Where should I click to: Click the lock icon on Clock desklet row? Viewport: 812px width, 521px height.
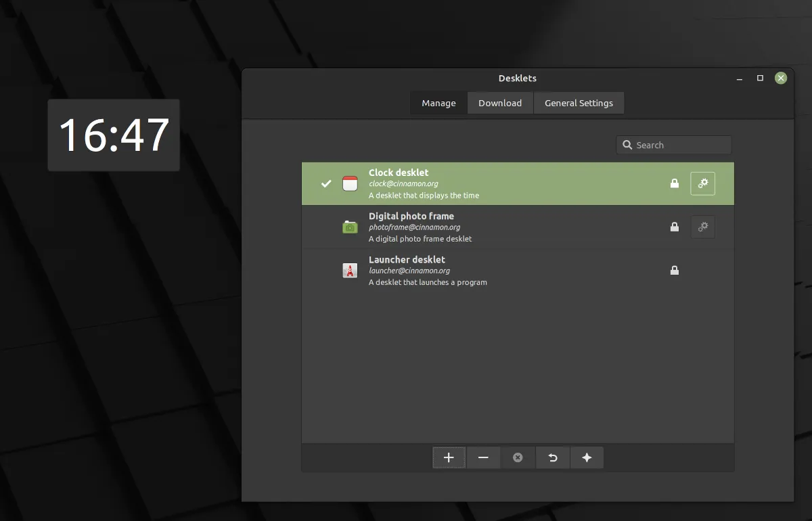pyautogui.click(x=674, y=183)
